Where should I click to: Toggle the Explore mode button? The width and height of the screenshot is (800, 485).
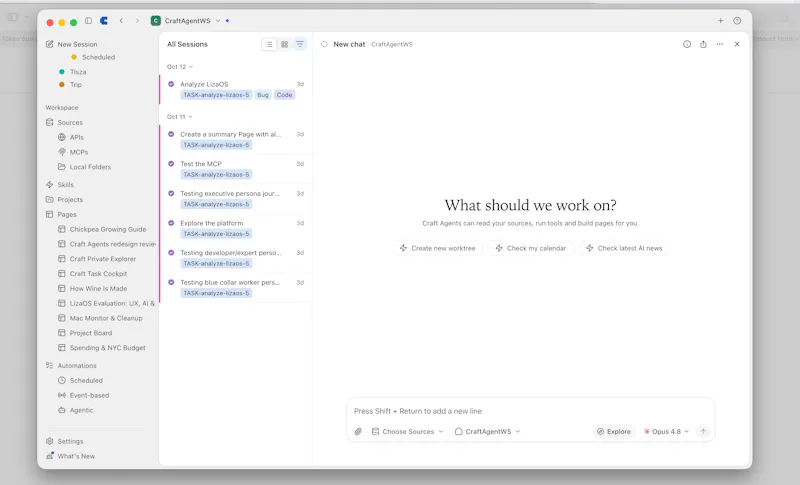coord(614,431)
